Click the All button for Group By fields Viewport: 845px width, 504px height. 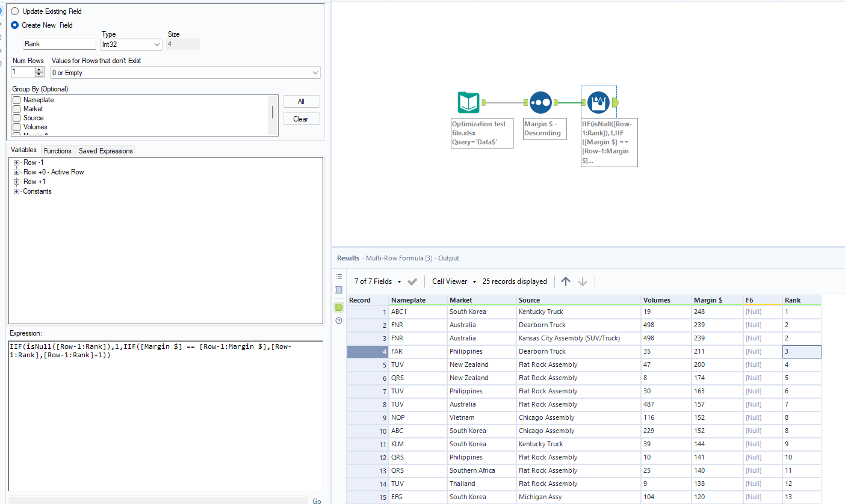pyautogui.click(x=301, y=101)
